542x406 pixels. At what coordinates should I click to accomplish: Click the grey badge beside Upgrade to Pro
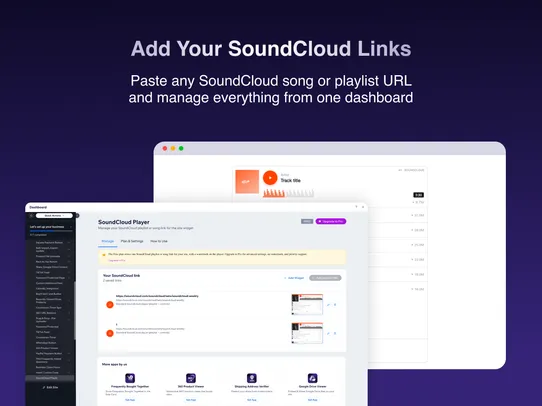pyautogui.click(x=307, y=221)
